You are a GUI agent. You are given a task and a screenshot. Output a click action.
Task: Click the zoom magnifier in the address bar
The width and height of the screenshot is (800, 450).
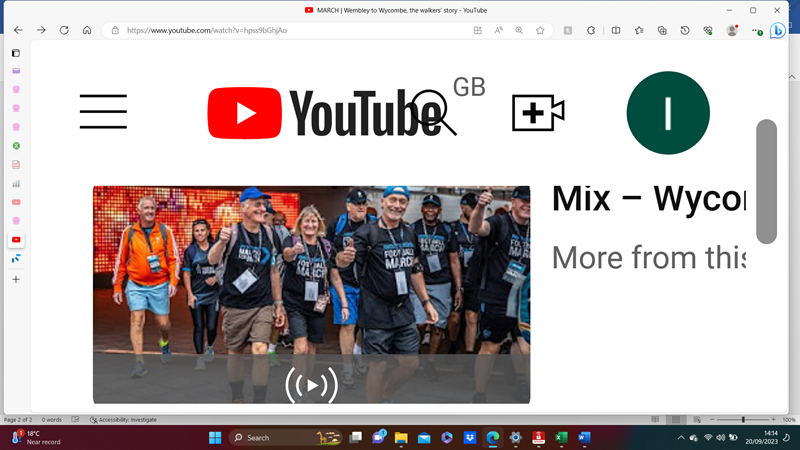[x=519, y=30]
